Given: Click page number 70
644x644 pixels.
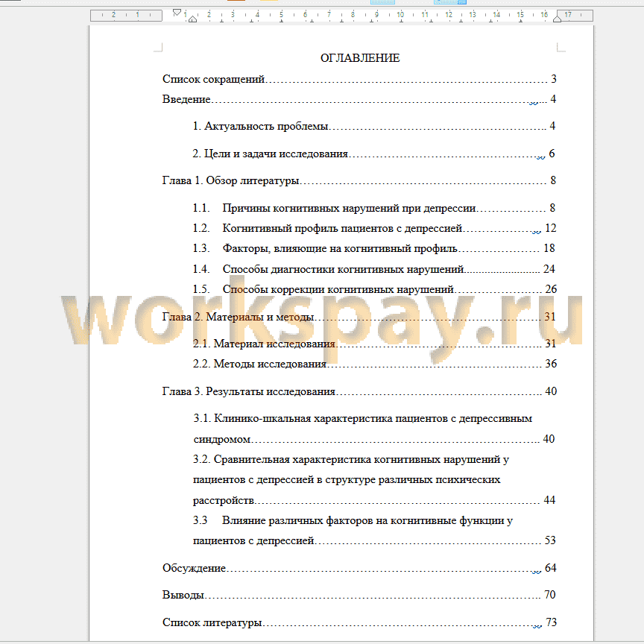Looking at the screenshot, I should (x=550, y=594).
